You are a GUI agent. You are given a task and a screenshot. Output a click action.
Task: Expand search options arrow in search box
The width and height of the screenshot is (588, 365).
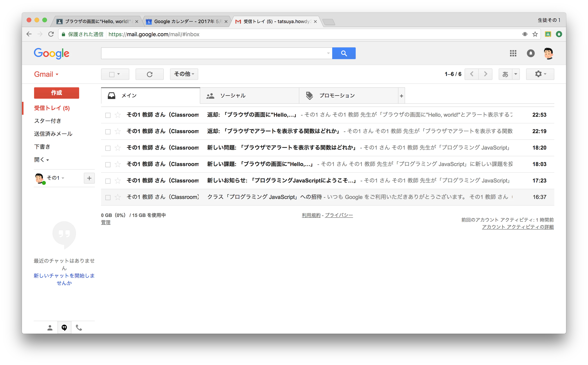[328, 53]
